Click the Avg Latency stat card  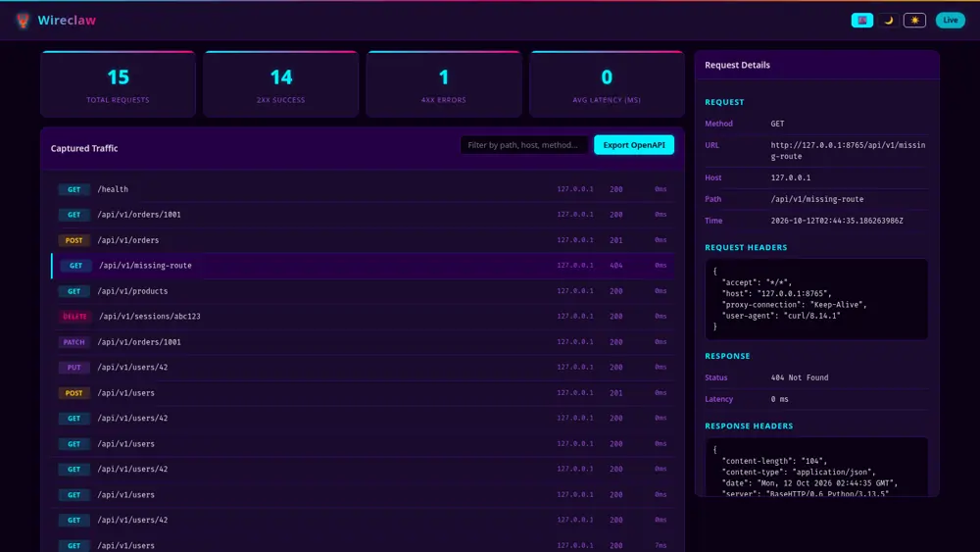[x=607, y=84]
